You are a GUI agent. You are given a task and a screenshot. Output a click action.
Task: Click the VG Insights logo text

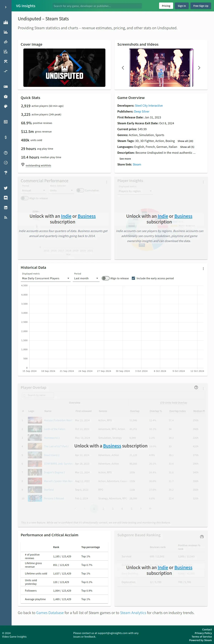tap(26, 6)
